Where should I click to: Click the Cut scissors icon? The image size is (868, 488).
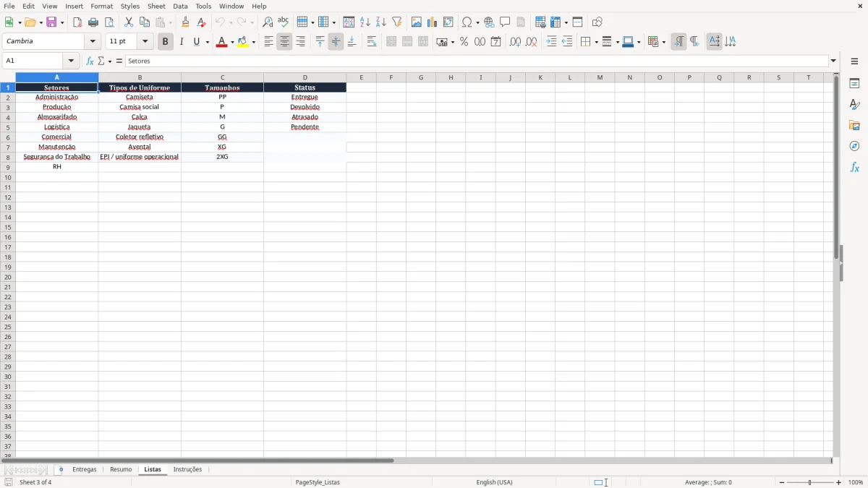point(129,22)
